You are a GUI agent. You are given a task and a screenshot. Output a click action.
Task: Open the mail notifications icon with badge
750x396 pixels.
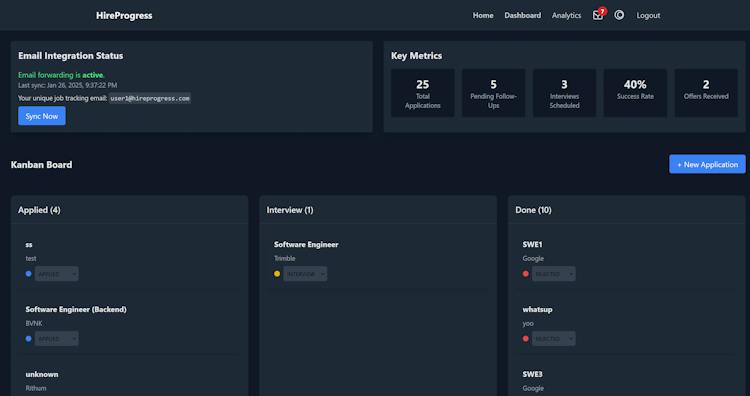599,14
